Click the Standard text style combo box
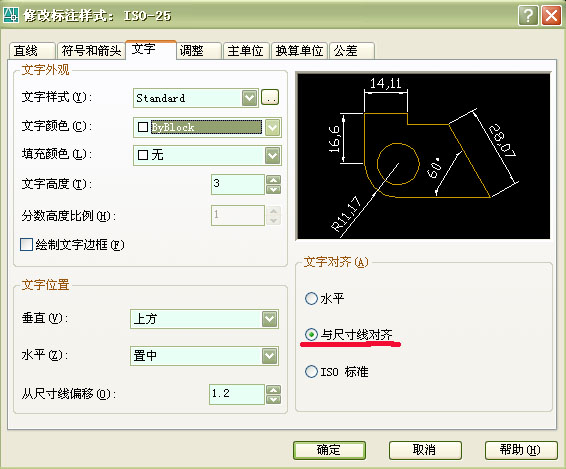 [x=195, y=98]
